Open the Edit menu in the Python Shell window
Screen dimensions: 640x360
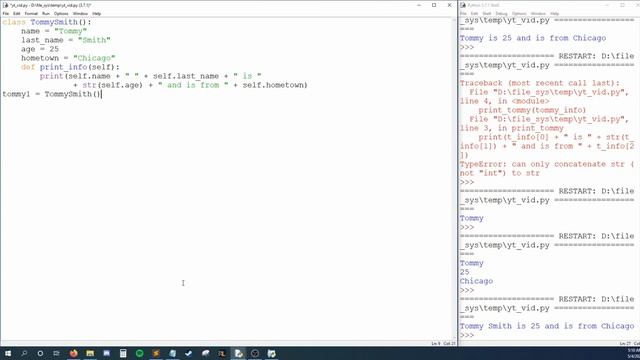[x=474, y=13]
